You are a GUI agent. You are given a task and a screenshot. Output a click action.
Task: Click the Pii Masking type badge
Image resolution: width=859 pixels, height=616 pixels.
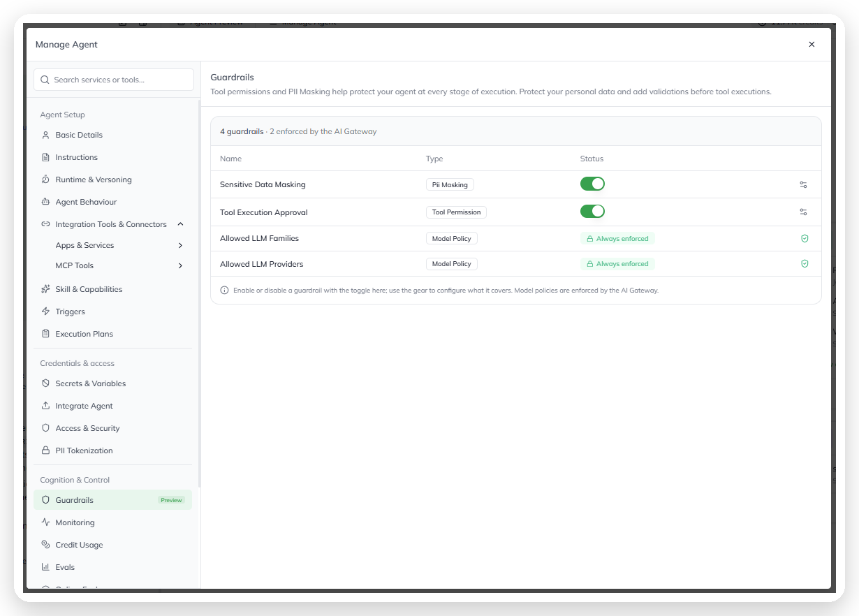[x=450, y=184]
